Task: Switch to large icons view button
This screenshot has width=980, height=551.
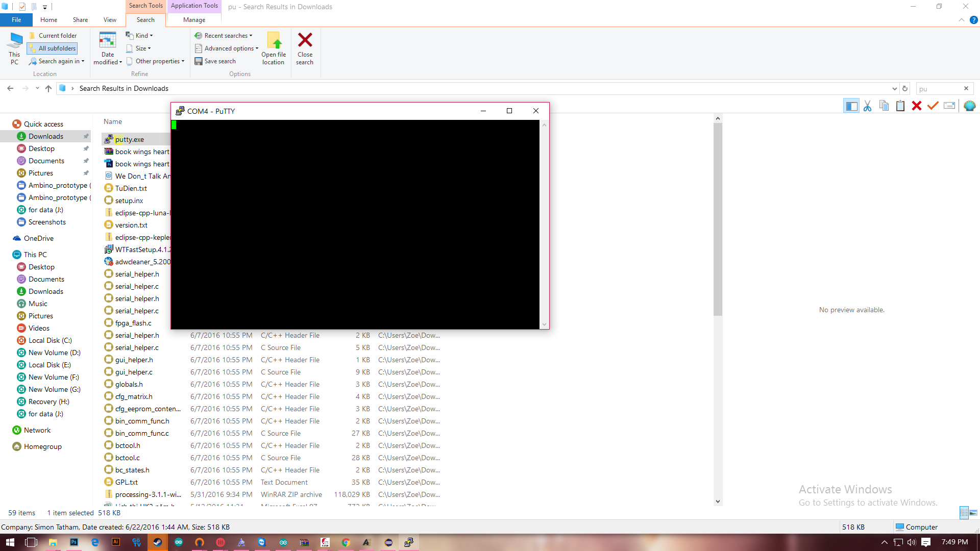Action: click(x=973, y=513)
